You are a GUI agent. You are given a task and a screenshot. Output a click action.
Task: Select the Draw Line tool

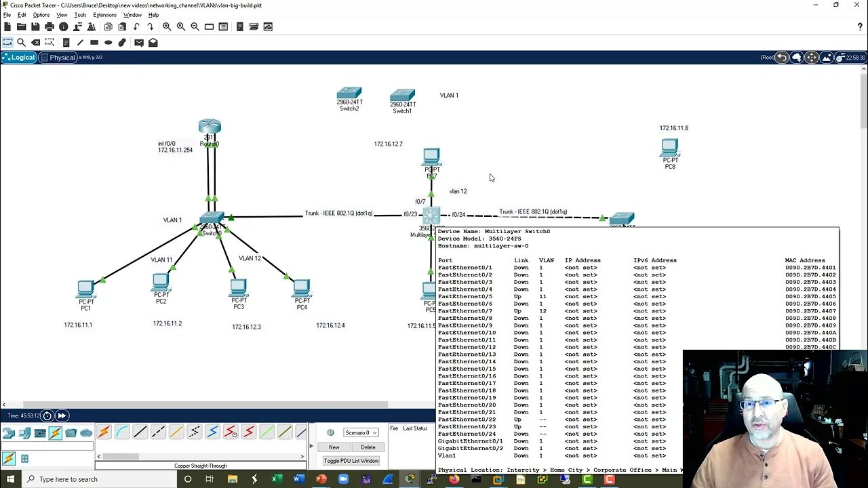[x=80, y=42]
